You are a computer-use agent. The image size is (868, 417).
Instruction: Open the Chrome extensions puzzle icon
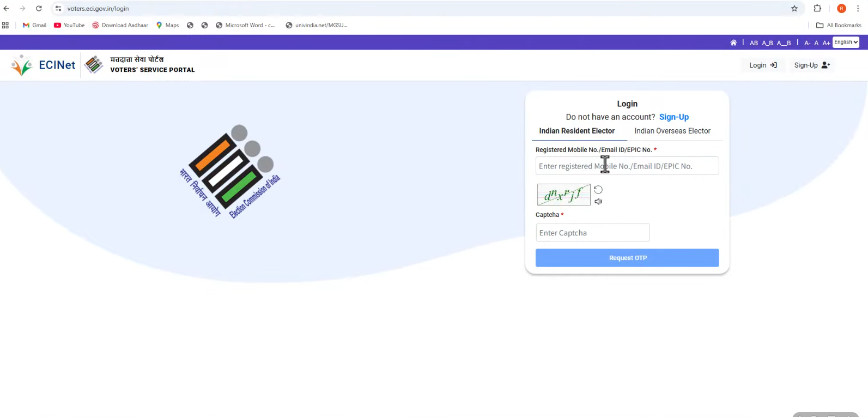pyautogui.click(x=817, y=9)
